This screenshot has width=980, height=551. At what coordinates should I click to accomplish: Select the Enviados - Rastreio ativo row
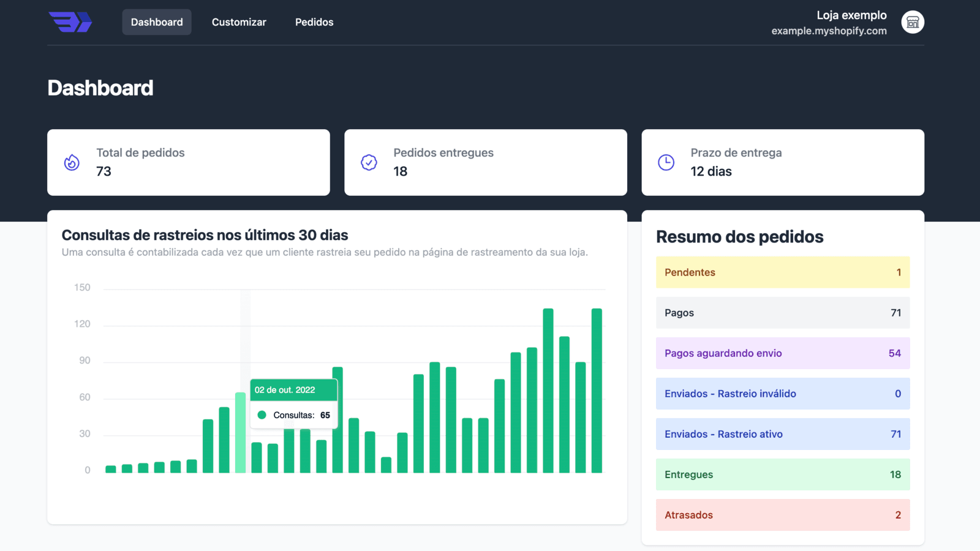(x=782, y=434)
